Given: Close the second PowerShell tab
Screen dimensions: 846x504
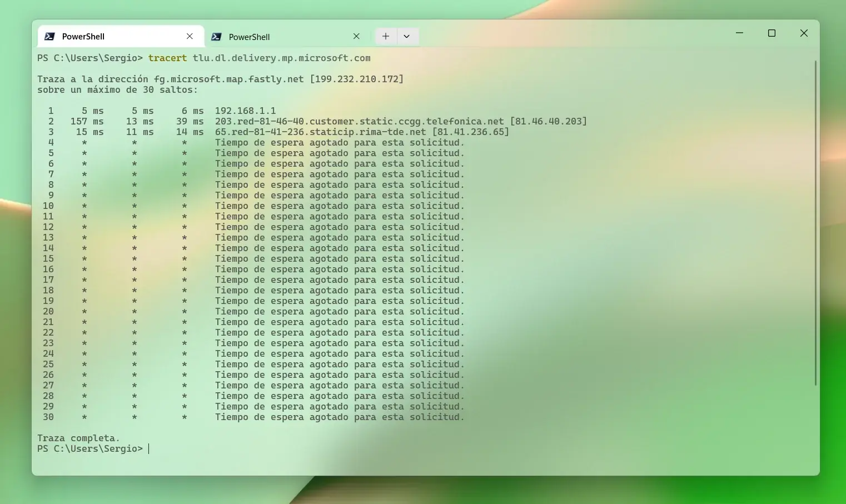Looking at the screenshot, I should [356, 36].
